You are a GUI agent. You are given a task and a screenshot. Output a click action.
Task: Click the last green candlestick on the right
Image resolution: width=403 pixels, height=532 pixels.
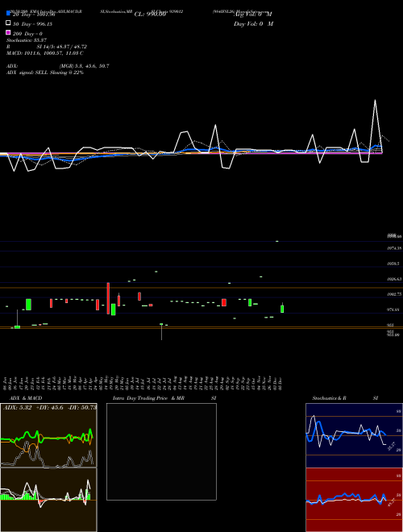(x=282, y=308)
